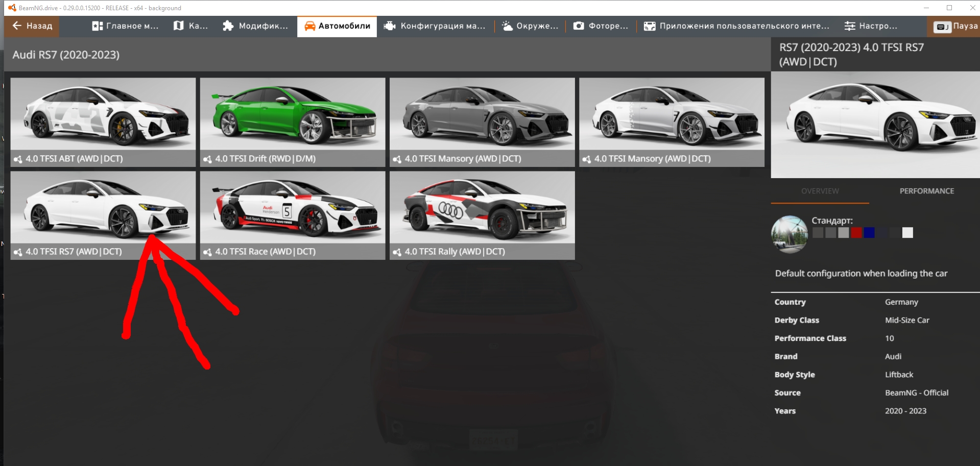Click the Derby Class value "Mid-Size Car"
The height and width of the screenshot is (466, 980).
907,320
